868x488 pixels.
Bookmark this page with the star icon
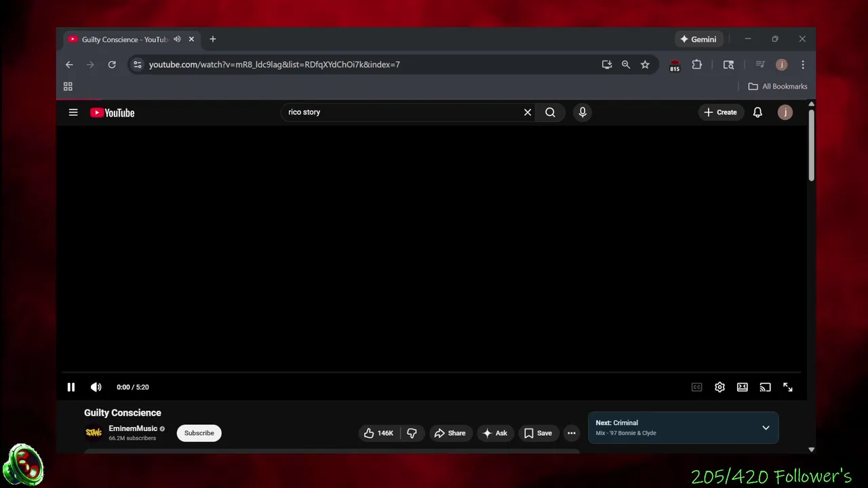click(x=645, y=64)
